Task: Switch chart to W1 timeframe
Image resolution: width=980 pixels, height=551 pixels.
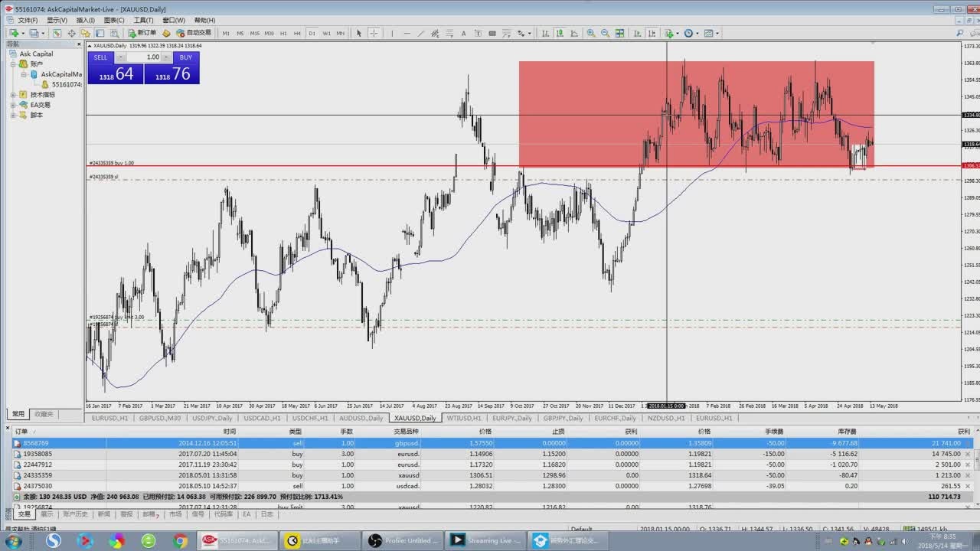Action: point(326,33)
